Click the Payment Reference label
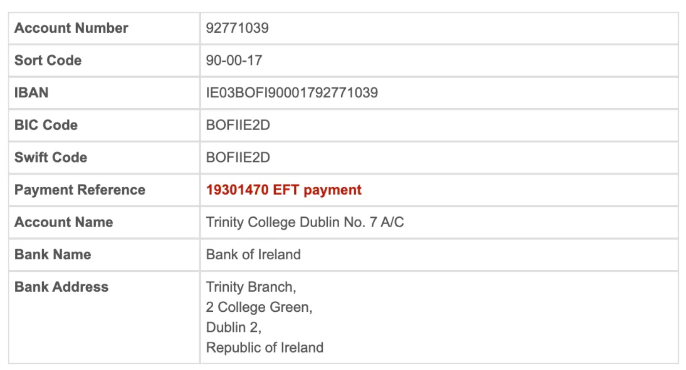The width and height of the screenshot is (686, 370). click(80, 190)
